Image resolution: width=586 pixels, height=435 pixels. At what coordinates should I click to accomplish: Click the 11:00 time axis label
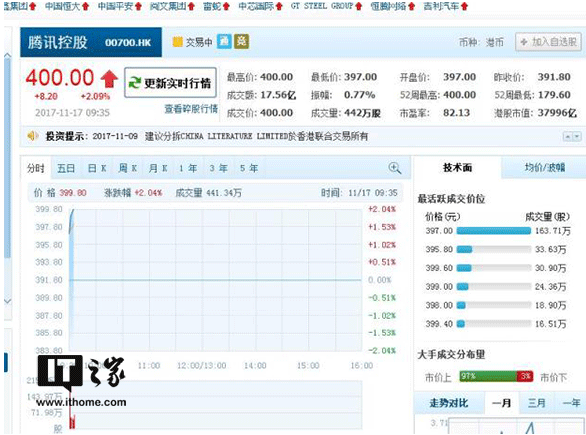(149, 365)
